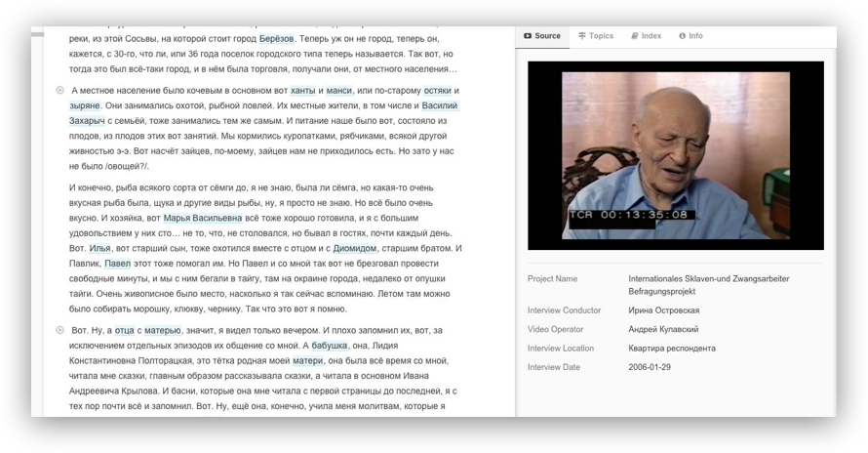868x453 pixels.
Task: Click the highlighted word 'манси'
Action: pos(339,91)
